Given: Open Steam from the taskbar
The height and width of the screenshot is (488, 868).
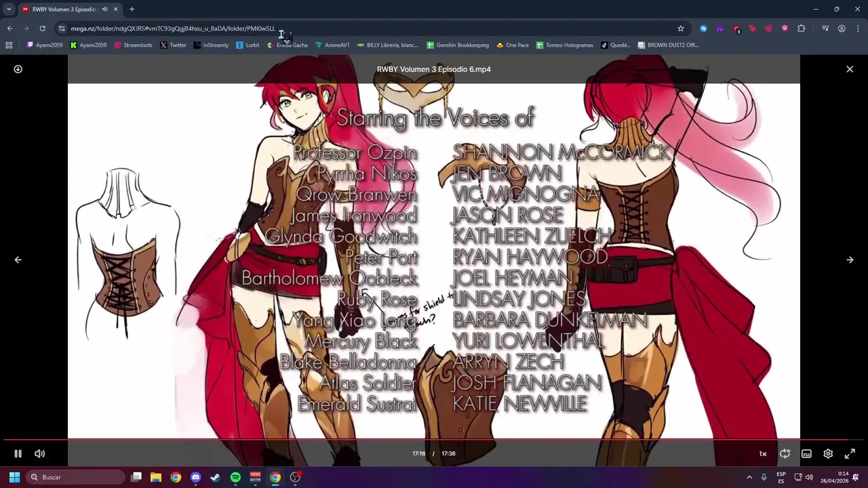Looking at the screenshot, I should click(x=215, y=477).
